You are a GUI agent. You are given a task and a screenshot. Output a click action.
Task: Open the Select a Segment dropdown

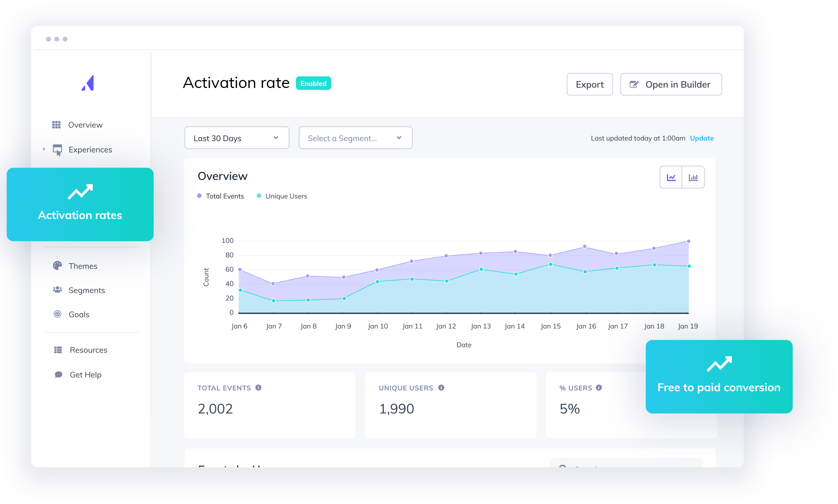(356, 138)
